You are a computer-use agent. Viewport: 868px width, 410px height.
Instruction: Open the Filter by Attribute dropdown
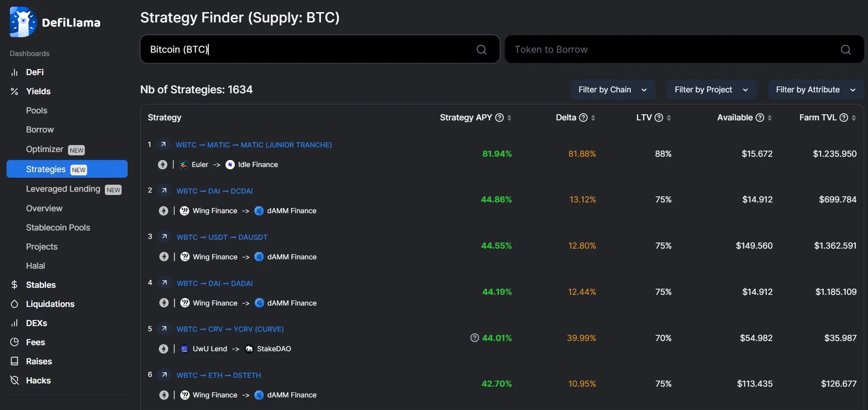coord(816,90)
